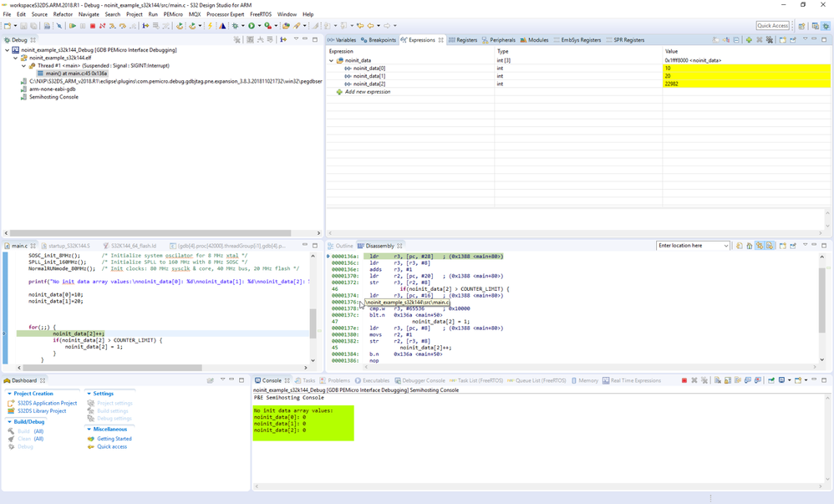
Task: Click the Resume (green play) button in toolbar
Action: (x=73, y=26)
